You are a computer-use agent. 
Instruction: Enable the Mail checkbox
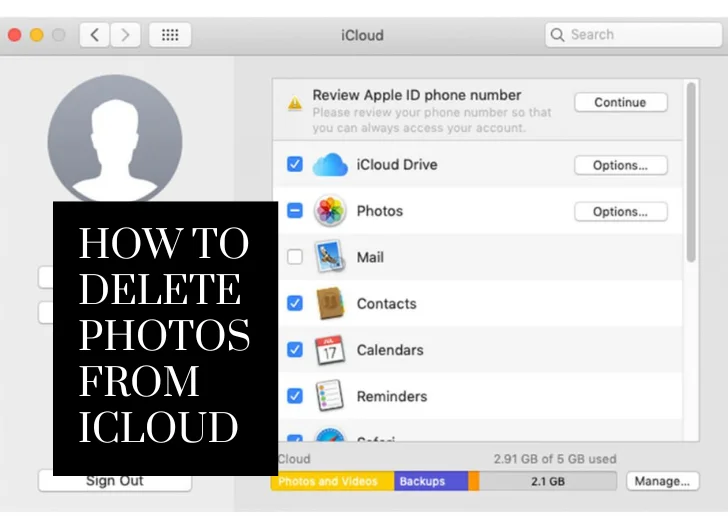click(x=295, y=257)
